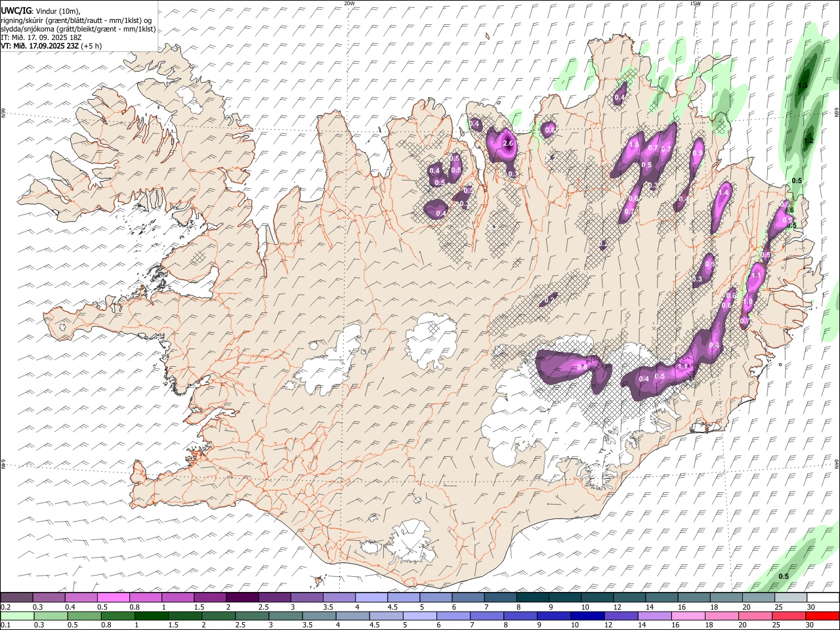The width and height of the screenshot is (840, 630).
Task: Click the 1.5 swatch in purple snow scale
Action: point(210,597)
